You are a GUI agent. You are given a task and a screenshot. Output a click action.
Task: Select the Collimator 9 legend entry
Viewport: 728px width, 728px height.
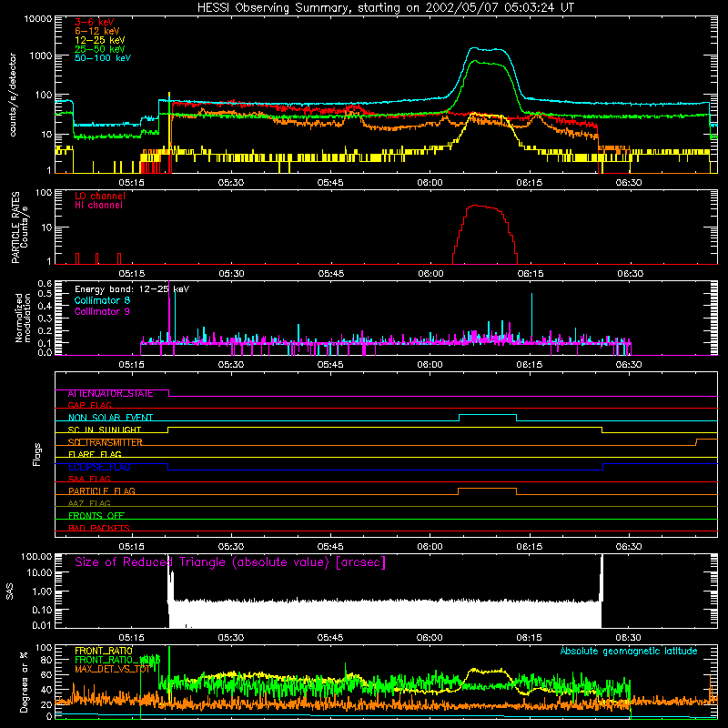102,311
